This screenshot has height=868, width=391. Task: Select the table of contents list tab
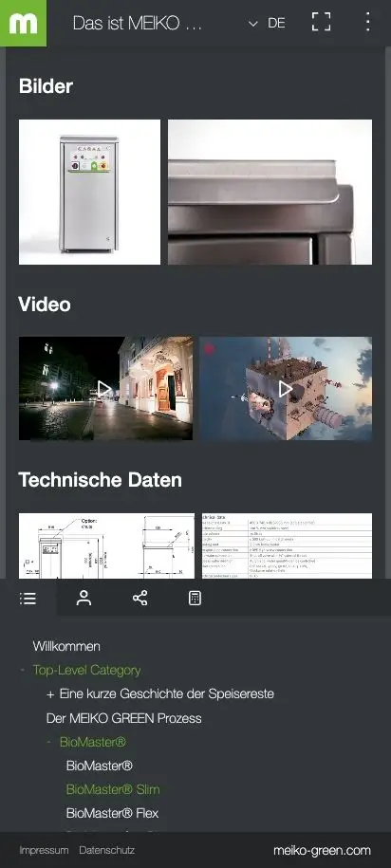(x=28, y=598)
